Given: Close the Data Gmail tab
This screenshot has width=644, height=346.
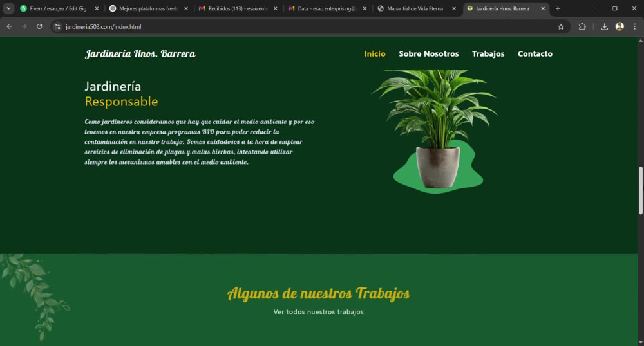Looking at the screenshot, I should pos(365,8).
